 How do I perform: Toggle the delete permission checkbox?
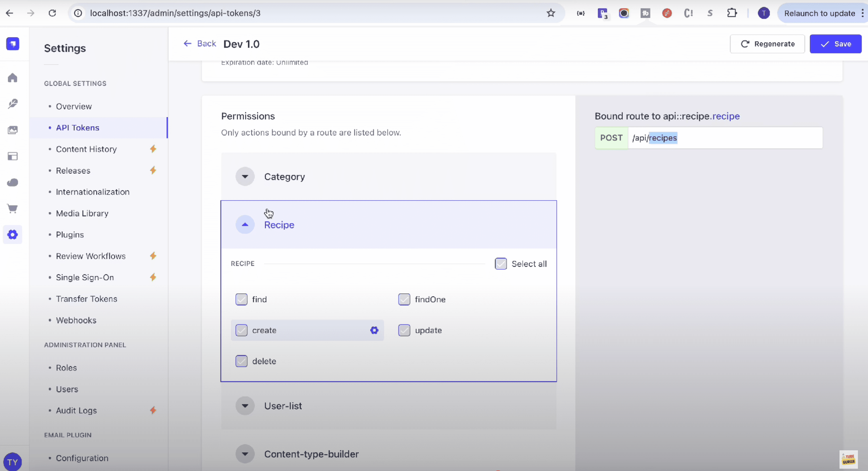[x=241, y=361]
